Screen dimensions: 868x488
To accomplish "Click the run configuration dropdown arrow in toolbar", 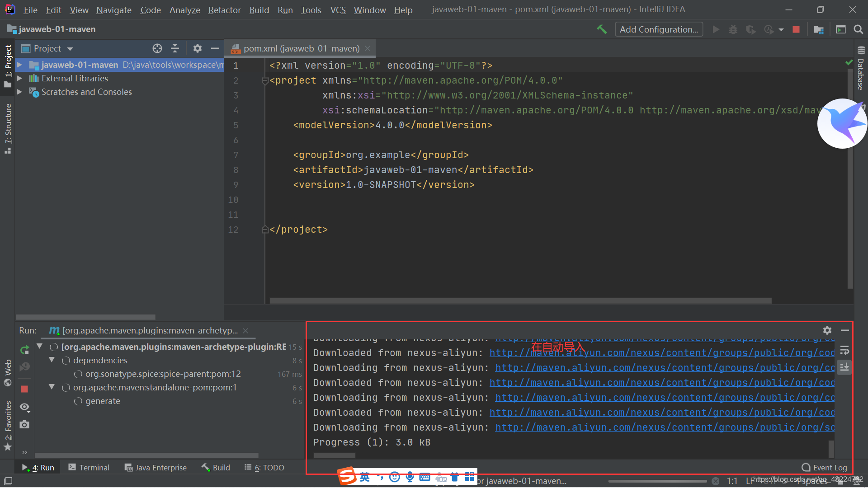I will coord(781,30).
